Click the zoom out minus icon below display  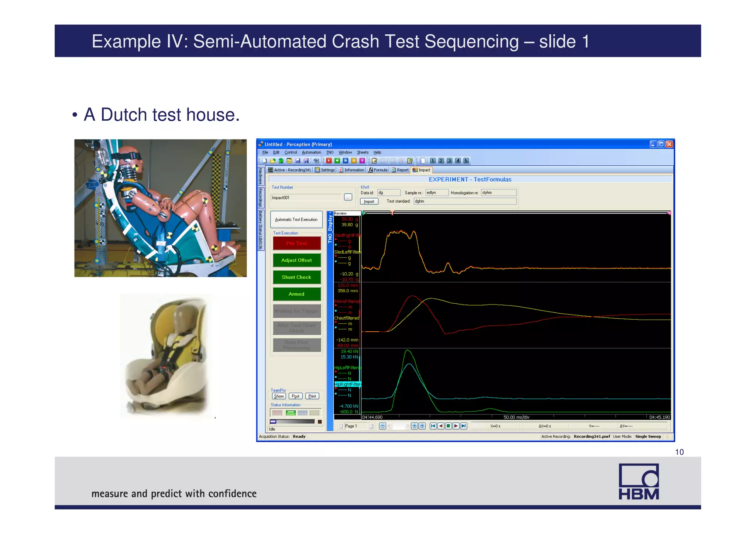pyautogui.click(x=383, y=426)
